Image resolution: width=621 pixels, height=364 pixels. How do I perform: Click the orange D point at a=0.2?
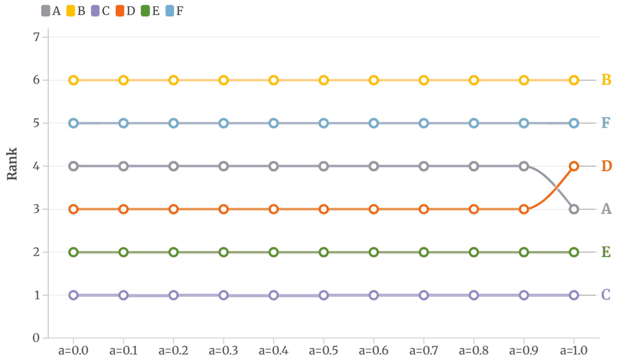pos(173,209)
